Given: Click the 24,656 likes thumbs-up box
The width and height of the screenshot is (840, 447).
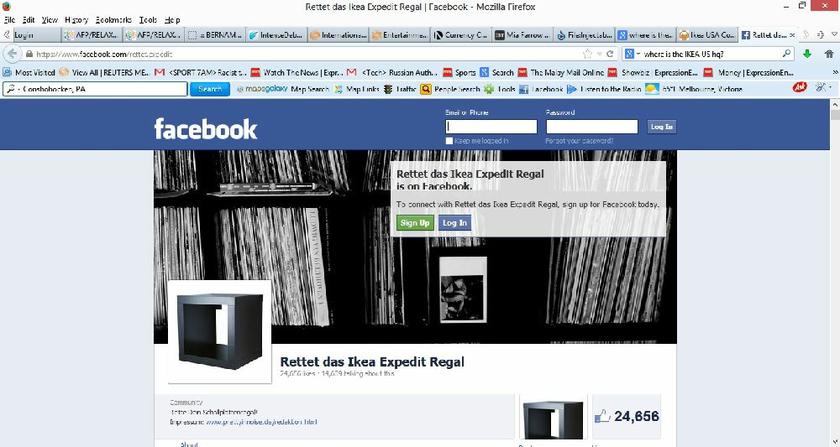Looking at the screenshot, I should click(x=626, y=416).
